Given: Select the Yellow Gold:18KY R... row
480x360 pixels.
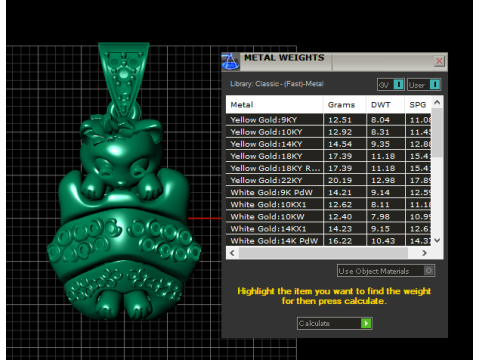Looking at the screenshot, I should point(328,168).
